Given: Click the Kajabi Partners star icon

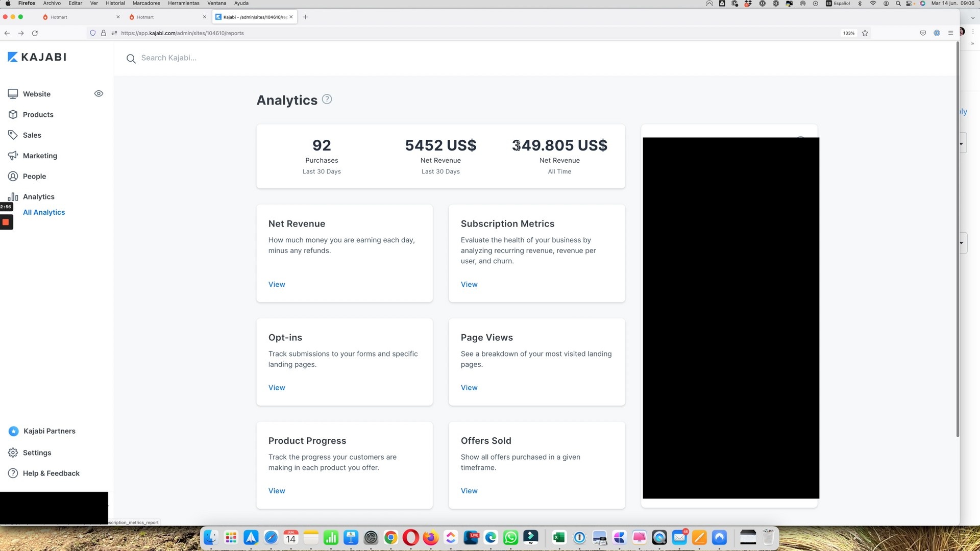Looking at the screenshot, I should coord(14,431).
